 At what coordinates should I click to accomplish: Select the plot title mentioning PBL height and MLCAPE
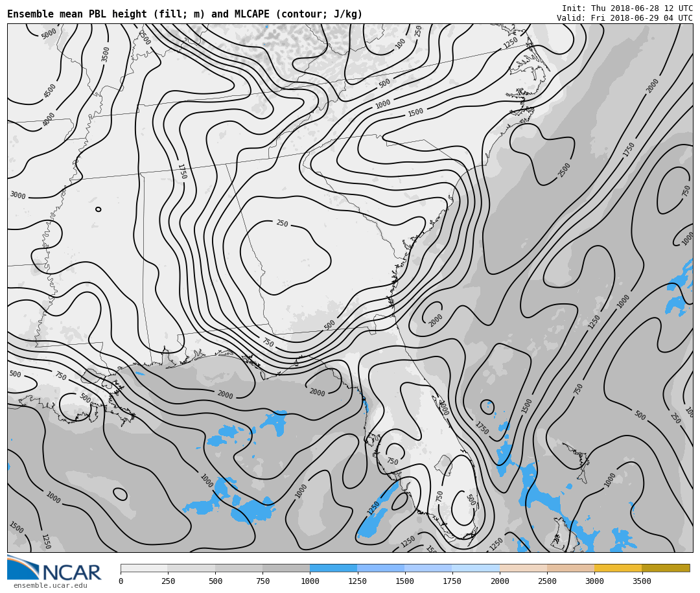[x=185, y=14]
